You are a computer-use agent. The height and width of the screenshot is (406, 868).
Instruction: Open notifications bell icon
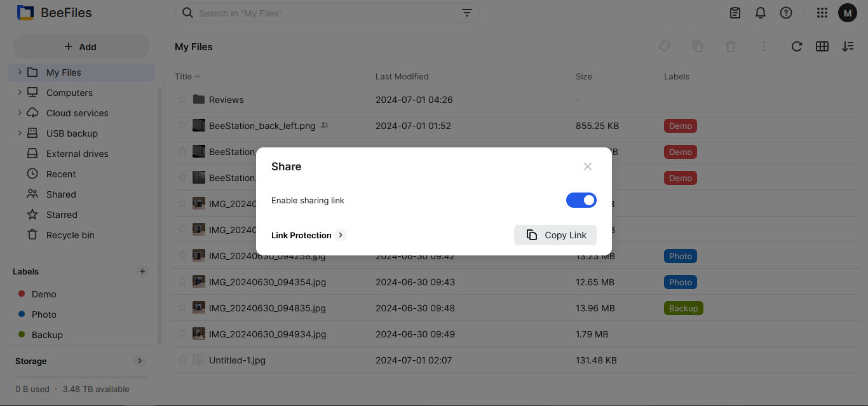(760, 13)
